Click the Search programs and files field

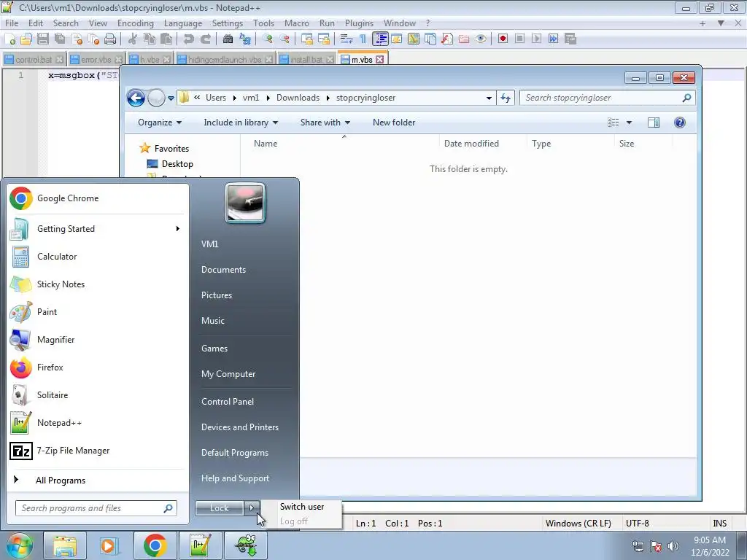[x=96, y=508]
